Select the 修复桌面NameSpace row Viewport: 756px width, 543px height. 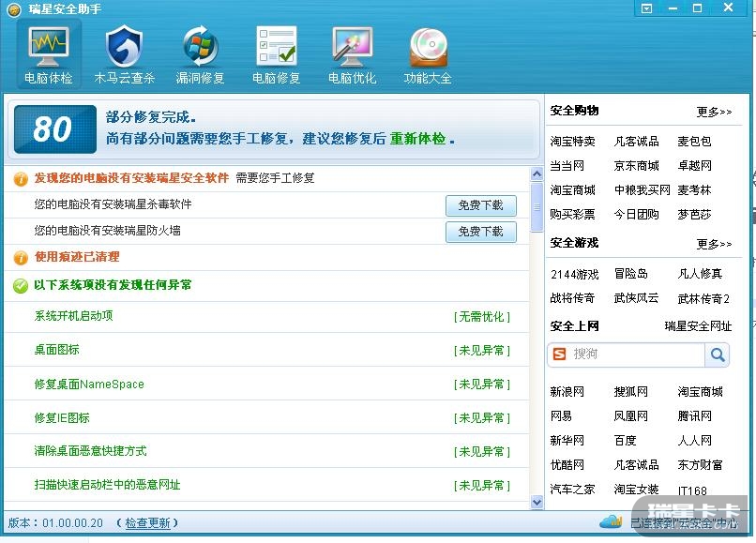pos(266,384)
